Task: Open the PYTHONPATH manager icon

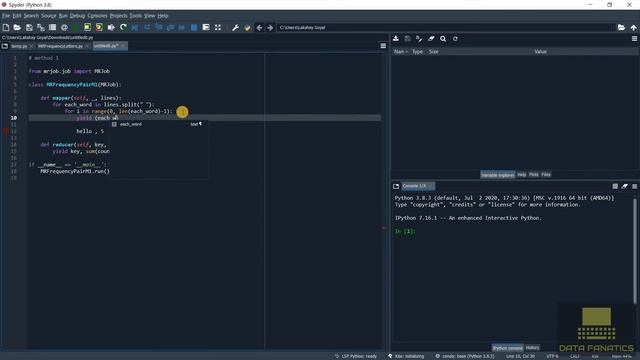Action: point(247,27)
